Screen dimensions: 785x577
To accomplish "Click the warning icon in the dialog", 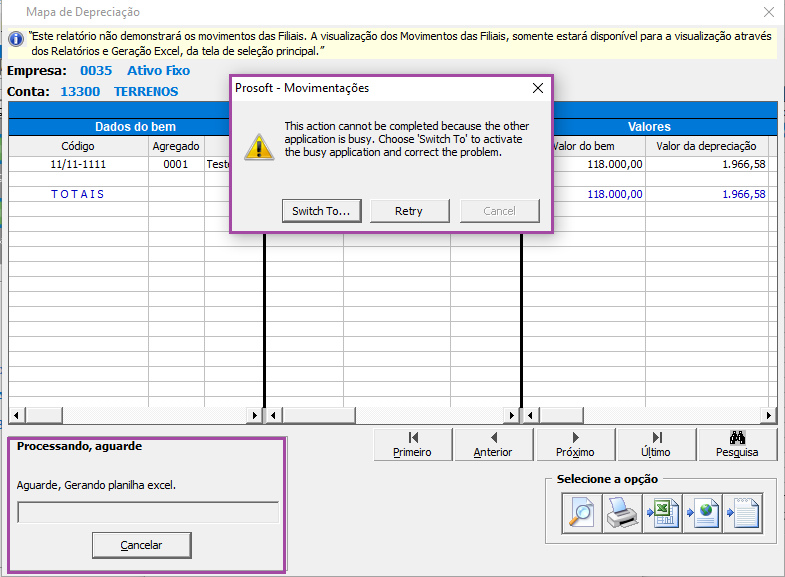I will tap(259, 147).
